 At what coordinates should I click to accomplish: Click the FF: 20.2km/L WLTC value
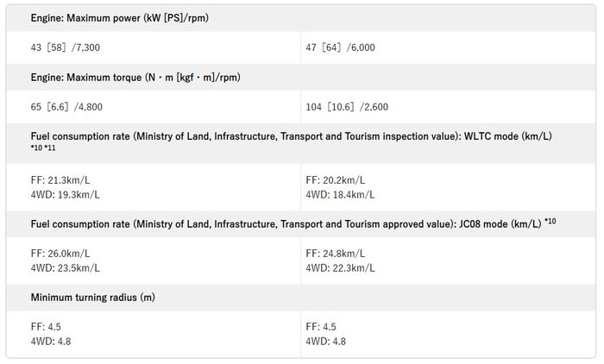[335, 180]
